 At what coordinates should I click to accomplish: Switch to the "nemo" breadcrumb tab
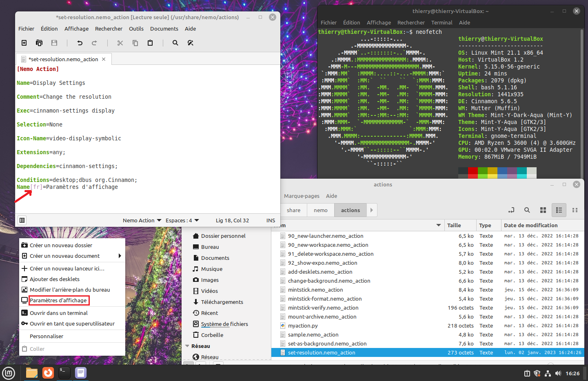[320, 210]
